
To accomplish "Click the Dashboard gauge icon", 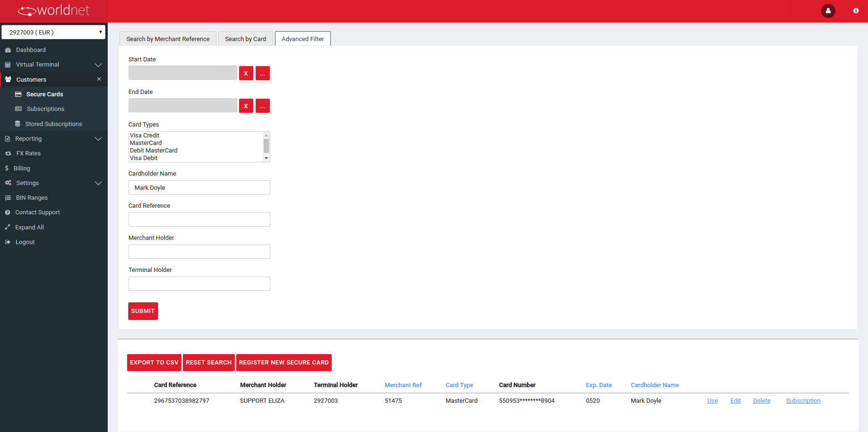I will pos(8,50).
